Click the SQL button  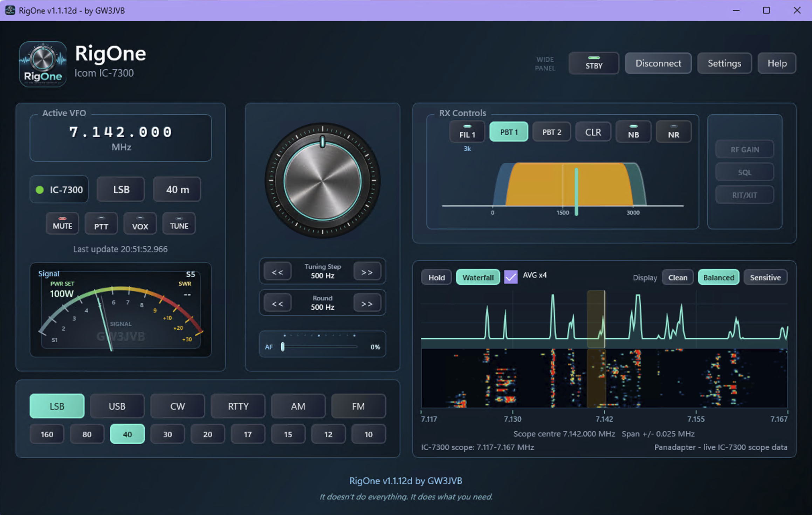click(744, 172)
